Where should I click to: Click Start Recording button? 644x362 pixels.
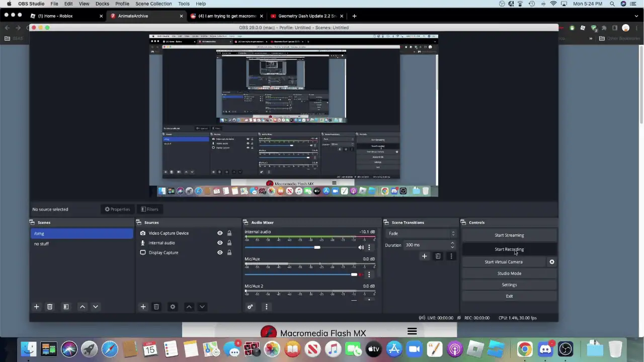[509, 249]
